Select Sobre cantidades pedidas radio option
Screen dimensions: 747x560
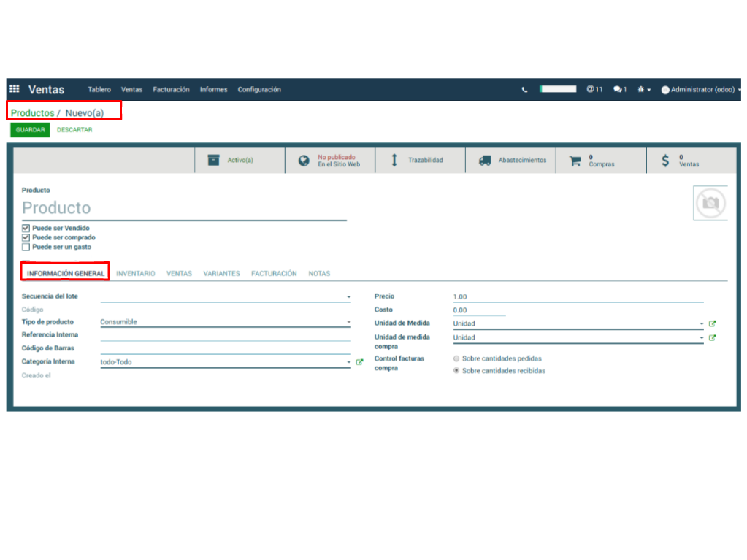(x=456, y=358)
